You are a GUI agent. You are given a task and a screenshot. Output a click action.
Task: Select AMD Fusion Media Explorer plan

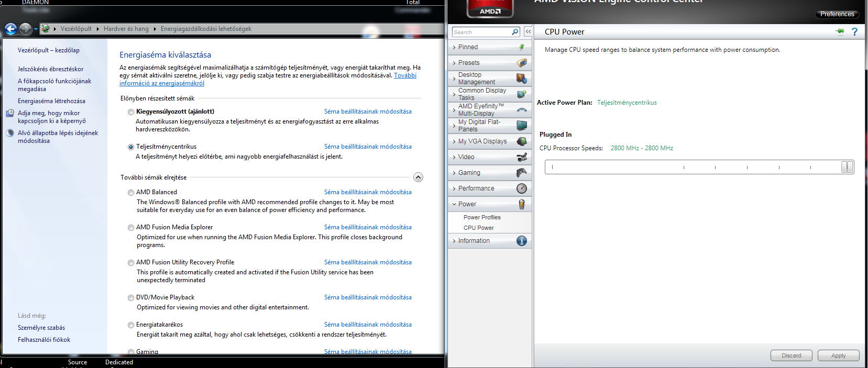(131, 228)
